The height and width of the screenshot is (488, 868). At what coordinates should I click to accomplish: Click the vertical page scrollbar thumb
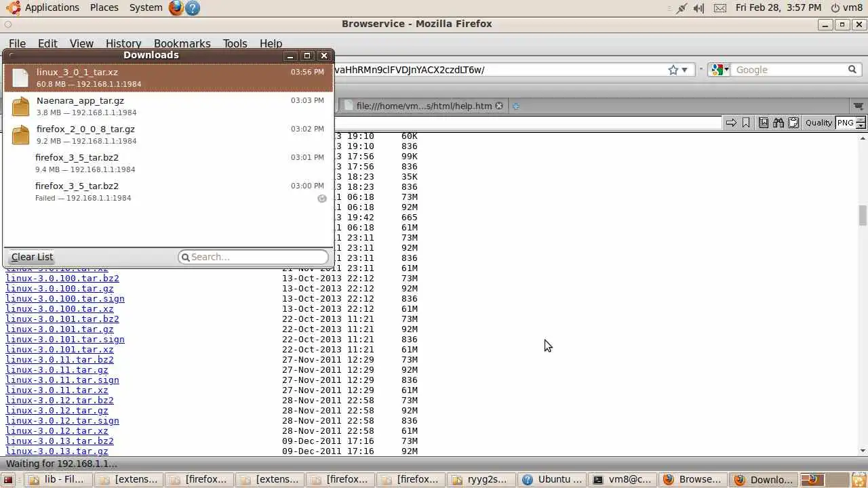863,216
